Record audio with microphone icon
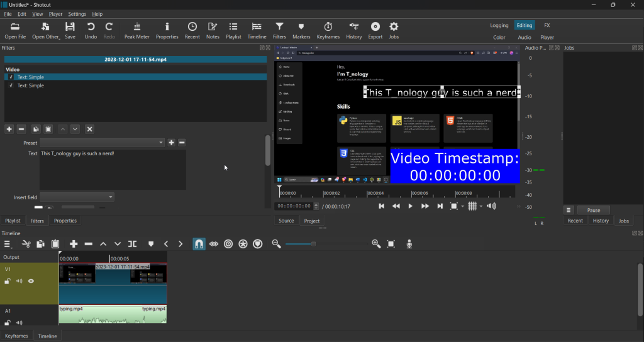 pos(409,244)
